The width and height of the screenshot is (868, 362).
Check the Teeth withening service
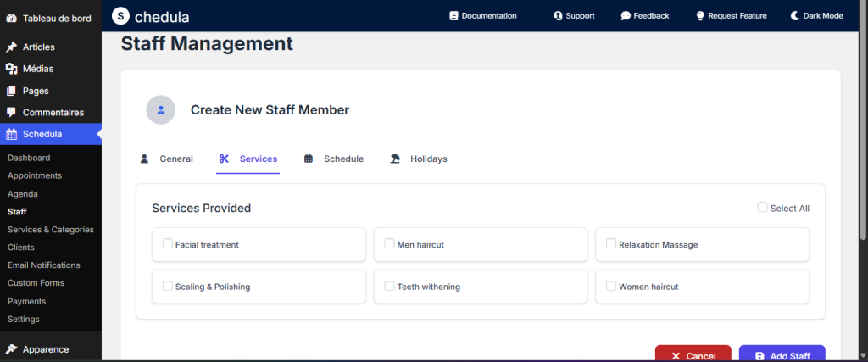tap(390, 286)
